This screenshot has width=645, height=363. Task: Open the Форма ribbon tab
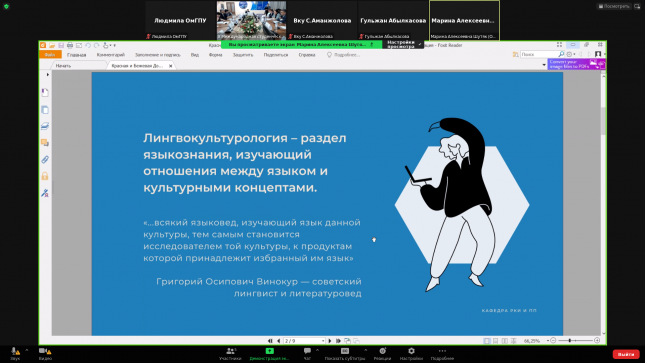216,55
